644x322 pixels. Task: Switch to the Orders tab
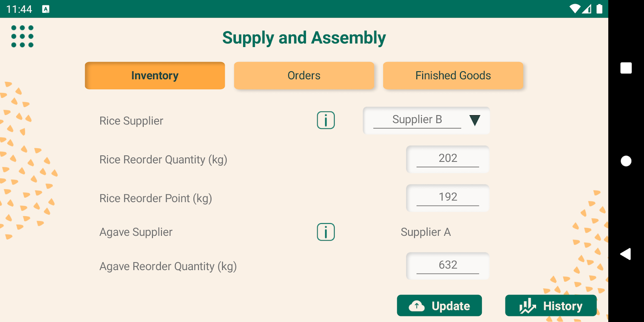pos(304,76)
